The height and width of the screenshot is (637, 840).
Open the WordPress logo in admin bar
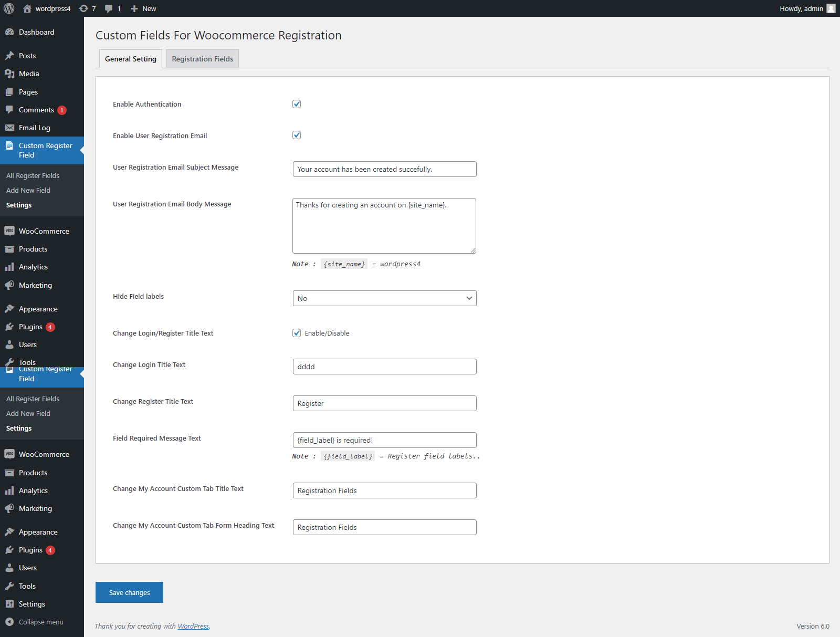[8, 8]
